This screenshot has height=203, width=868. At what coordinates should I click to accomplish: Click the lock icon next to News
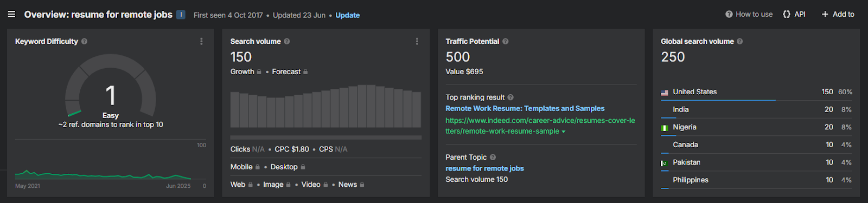click(x=362, y=185)
